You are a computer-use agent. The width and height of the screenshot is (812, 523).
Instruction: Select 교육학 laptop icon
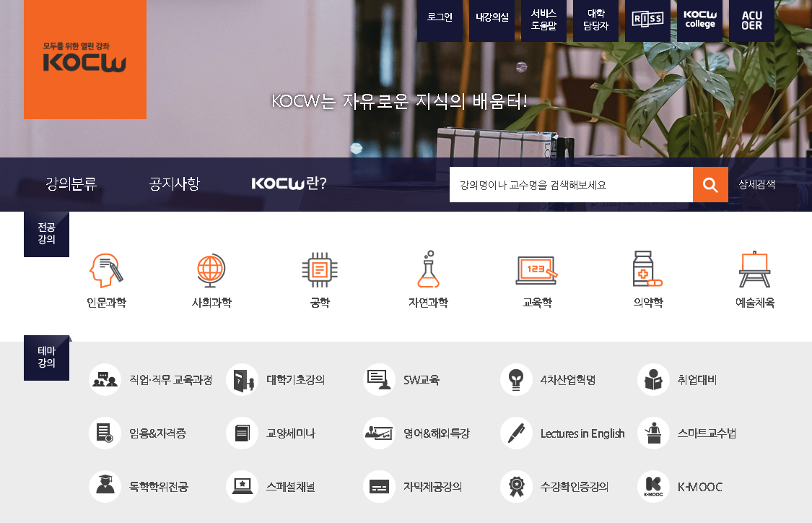(537, 270)
